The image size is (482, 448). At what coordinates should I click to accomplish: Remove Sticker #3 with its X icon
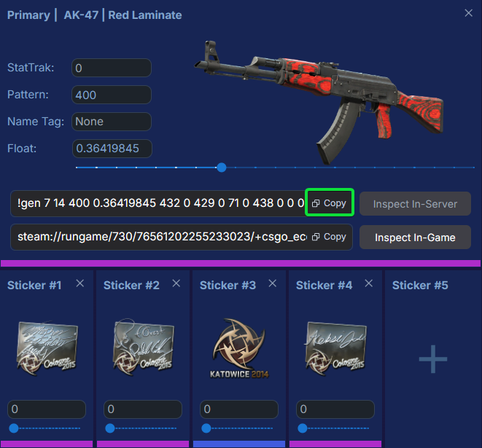[x=272, y=283]
